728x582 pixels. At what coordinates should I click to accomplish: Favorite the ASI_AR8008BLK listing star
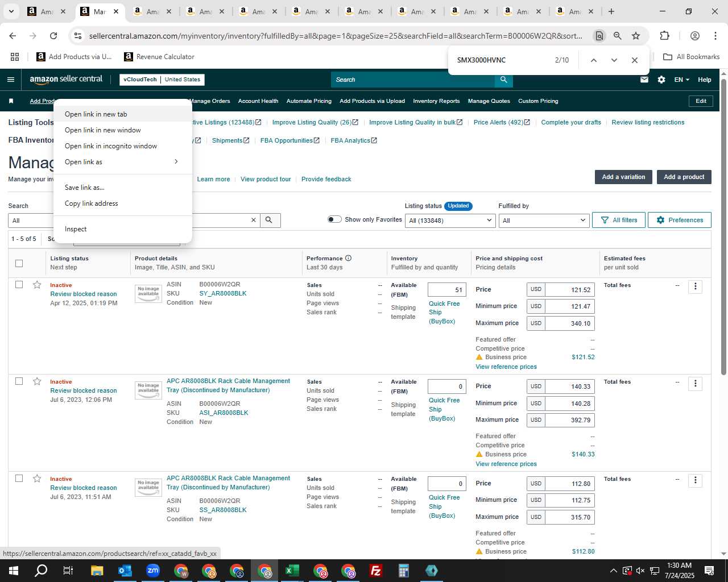coord(37,381)
